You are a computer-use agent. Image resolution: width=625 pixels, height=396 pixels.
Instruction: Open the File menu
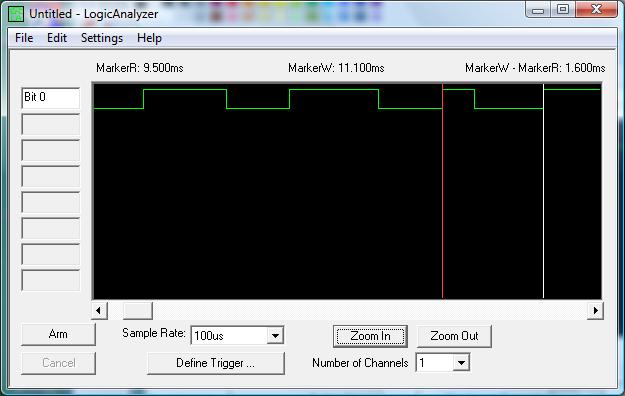coord(24,38)
